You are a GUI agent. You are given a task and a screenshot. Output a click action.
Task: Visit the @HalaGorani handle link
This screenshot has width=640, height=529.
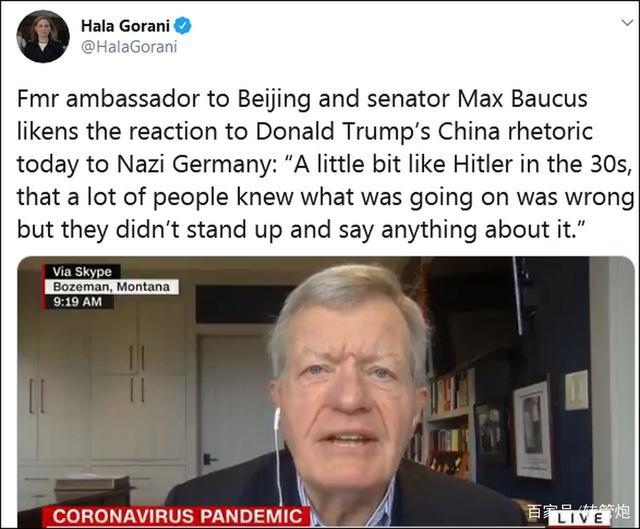tap(129, 47)
